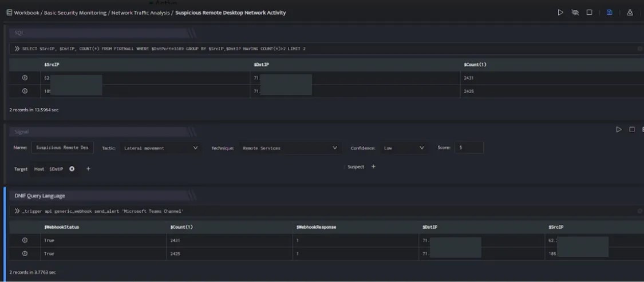This screenshot has height=282, width=644.
Task: Run the Signal block using its play icon
Action: pos(619,130)
